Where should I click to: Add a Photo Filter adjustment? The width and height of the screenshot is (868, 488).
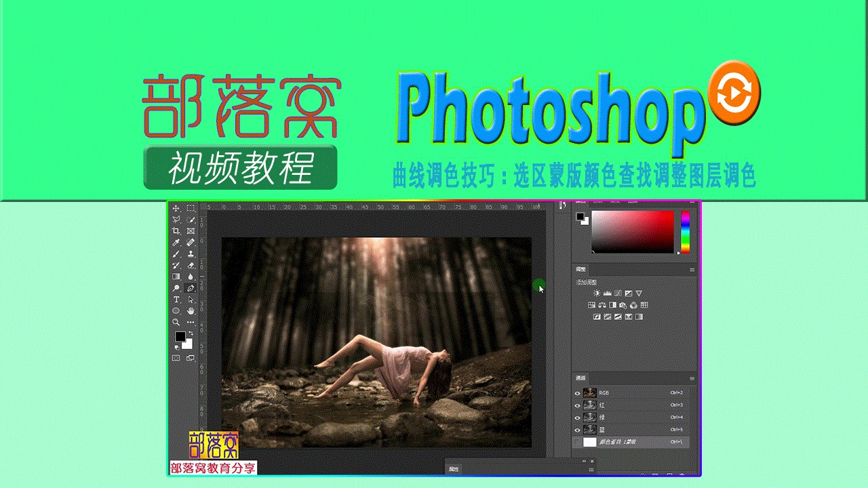point(623,306)
